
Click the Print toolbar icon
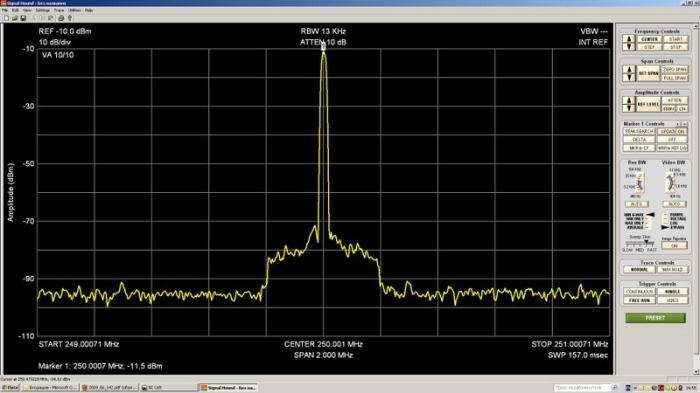61,18
